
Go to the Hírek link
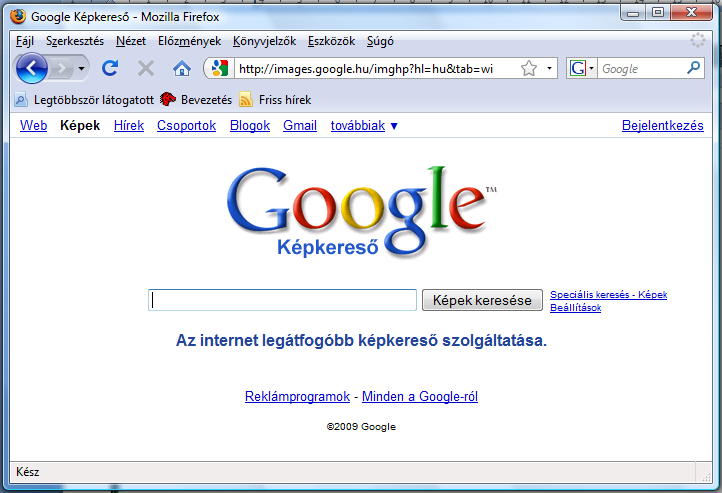click(x=129, y=125)
